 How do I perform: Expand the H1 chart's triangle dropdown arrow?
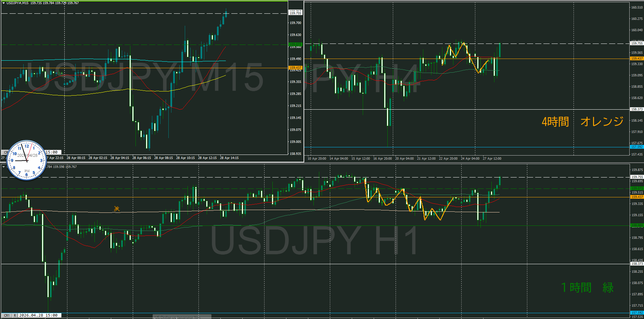tap(3, 167)
